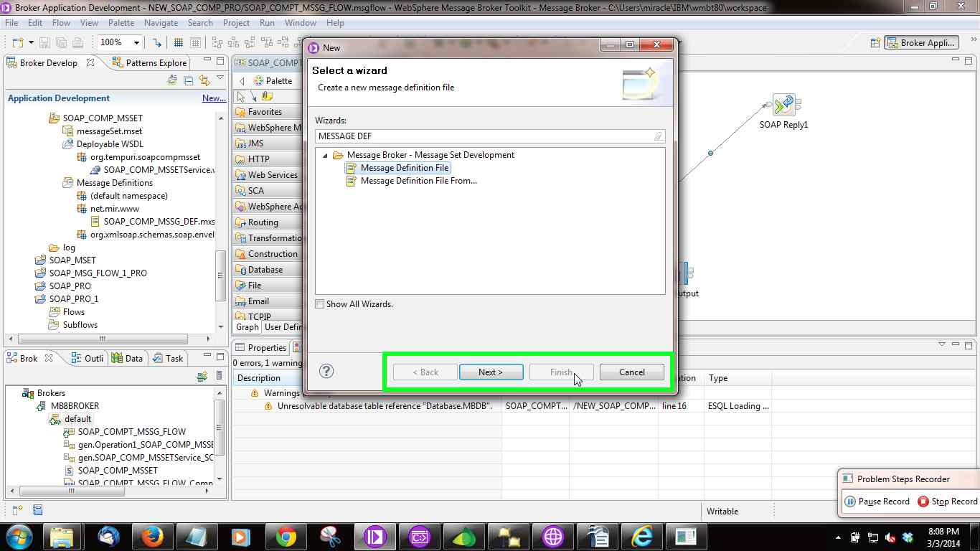Expand the Database palette drawer
This screenshot has height=551, width=980.
tap(268, 270)
